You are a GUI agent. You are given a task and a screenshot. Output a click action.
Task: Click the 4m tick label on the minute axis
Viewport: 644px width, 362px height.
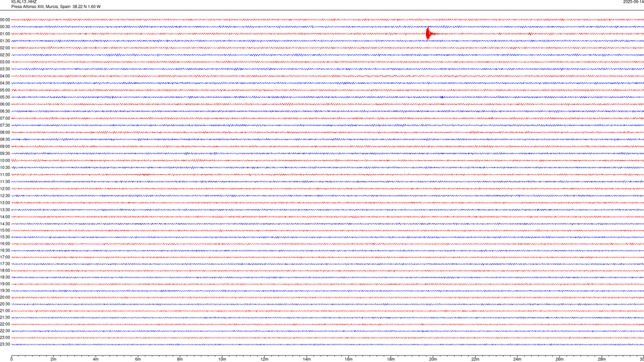click(96, 359)
